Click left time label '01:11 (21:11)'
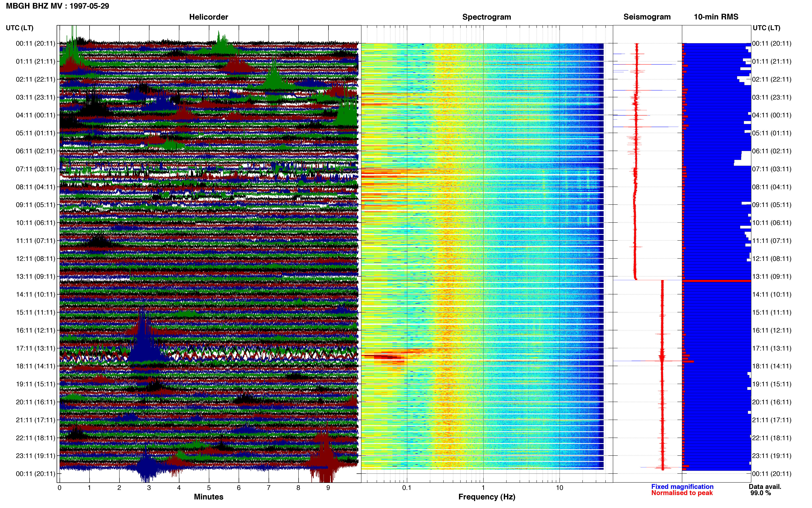Image resolution: width=812 pixels, height=508 pixels. coord(36,61)
